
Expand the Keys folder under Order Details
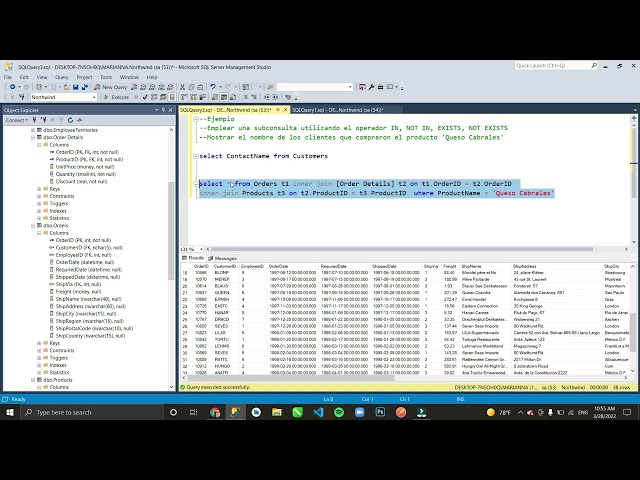[x=39, y=189]
